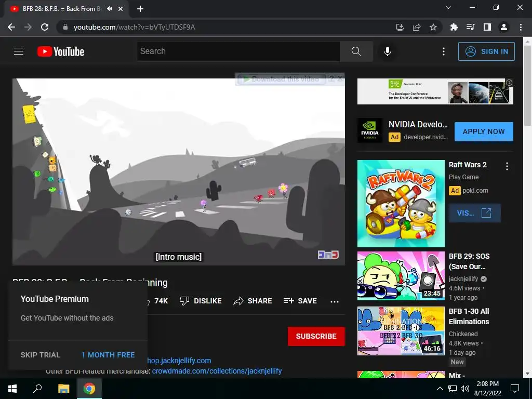Click the NVIDIA logo icon
Screen dimensions: 532x399
(x=370, y=130)
